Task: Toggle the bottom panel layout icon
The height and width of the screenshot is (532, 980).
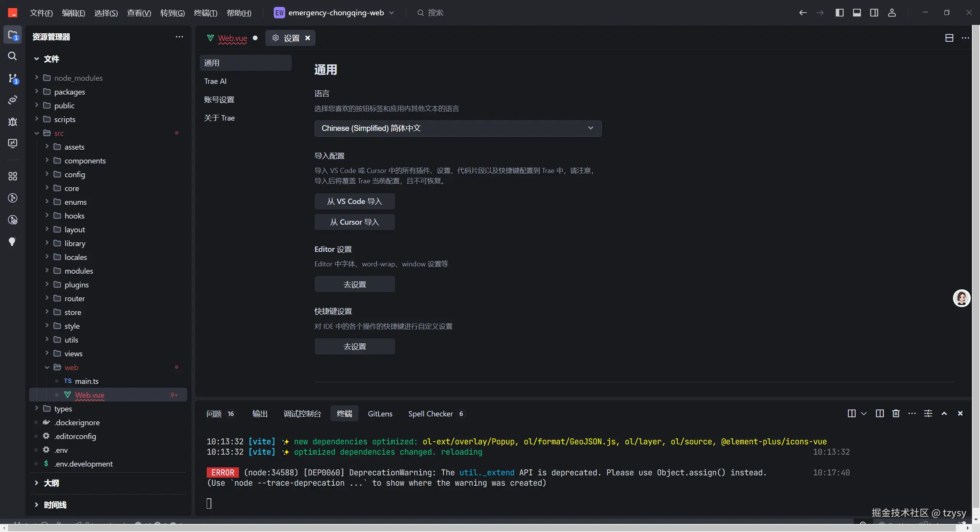Action: 857,13
